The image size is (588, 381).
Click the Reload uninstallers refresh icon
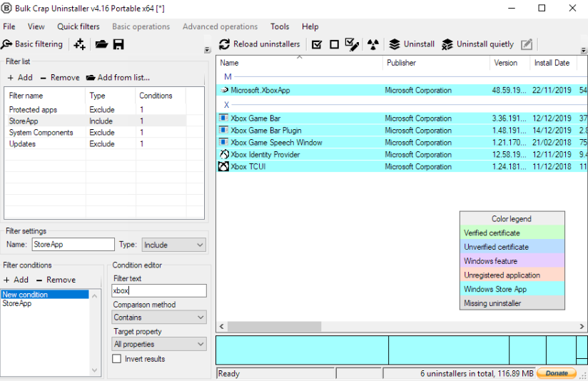[224, 44]
